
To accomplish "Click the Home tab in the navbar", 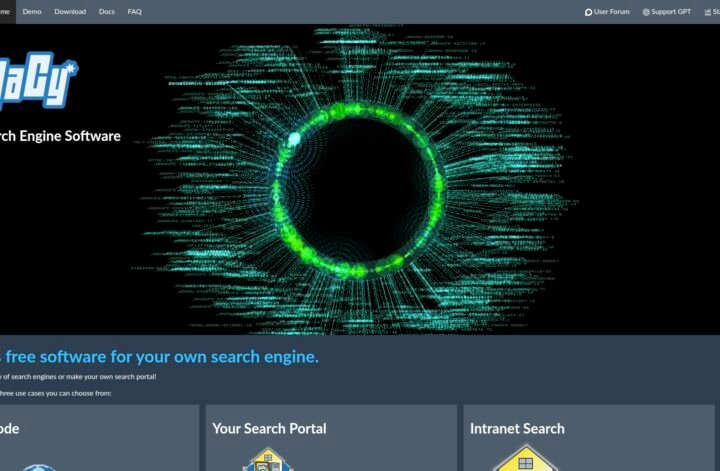I will pyautogui.click(x=5, y=12).
